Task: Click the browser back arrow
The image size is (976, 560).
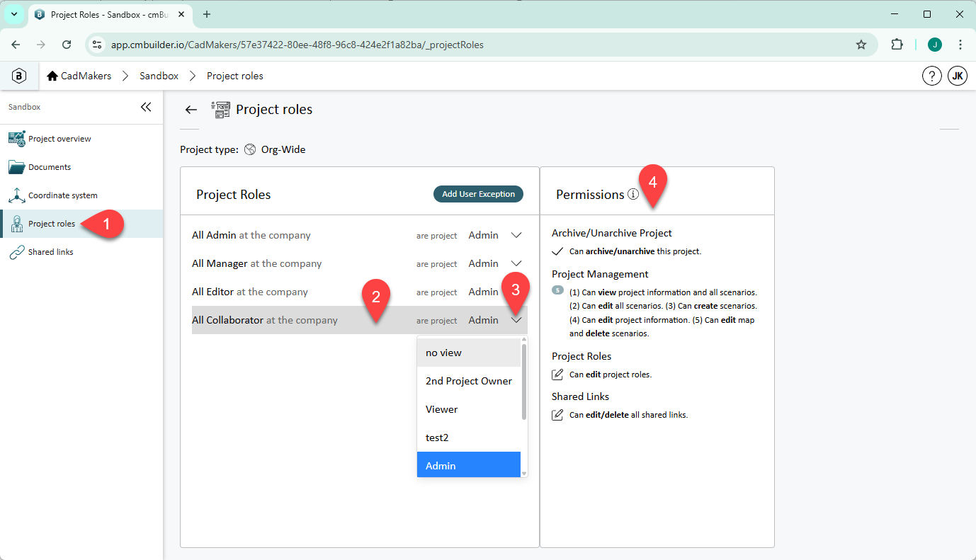Action: point(16,45)
